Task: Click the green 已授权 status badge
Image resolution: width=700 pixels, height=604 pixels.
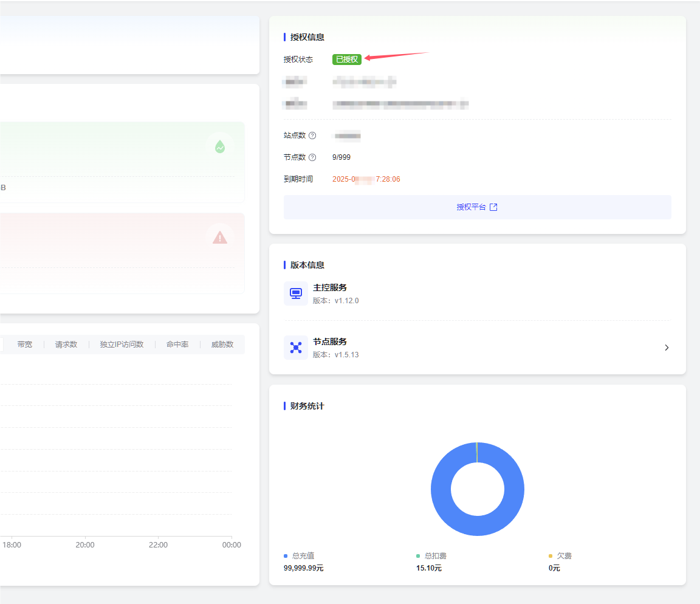Action: 347,60
